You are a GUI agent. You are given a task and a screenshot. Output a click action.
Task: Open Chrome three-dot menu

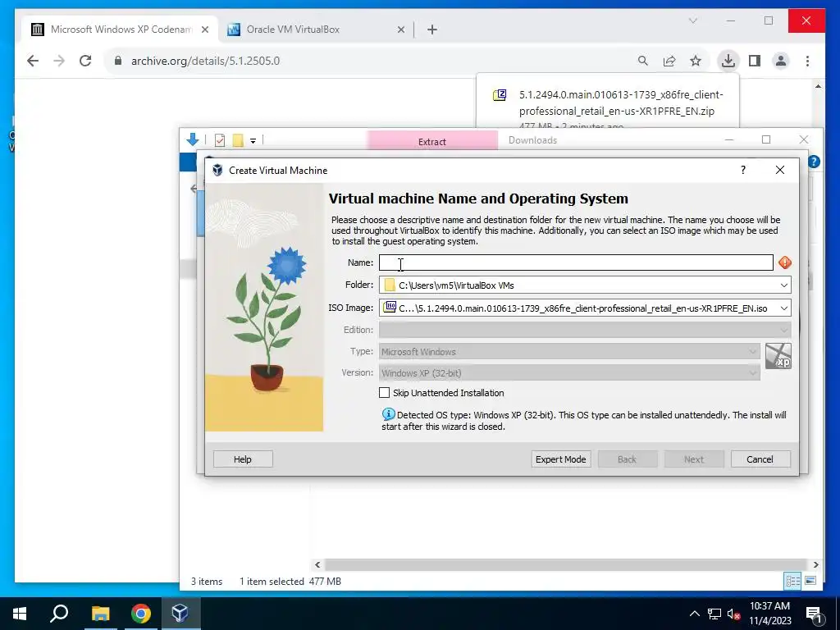pyautogui.click(x=807, y=61)
